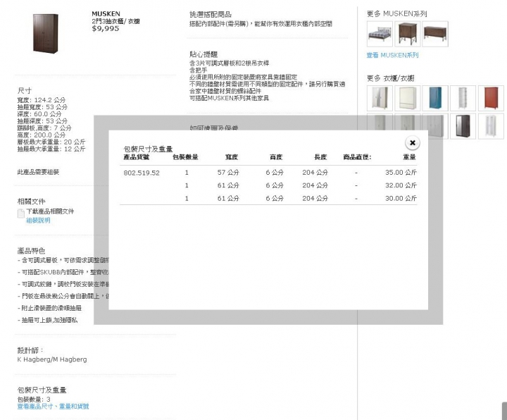Click the 57 公分 width cell
The height and width of the screenshot is (420, 507).
(228, 173)
